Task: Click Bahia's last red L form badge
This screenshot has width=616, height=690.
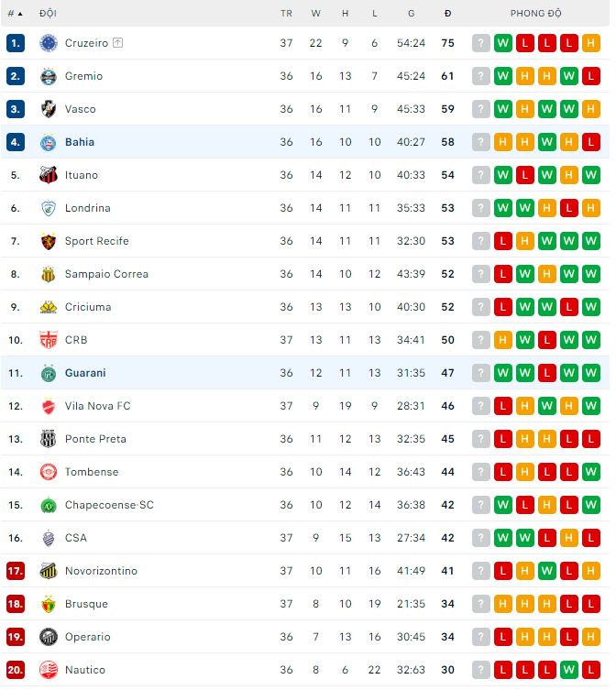Action: point(591,142)
